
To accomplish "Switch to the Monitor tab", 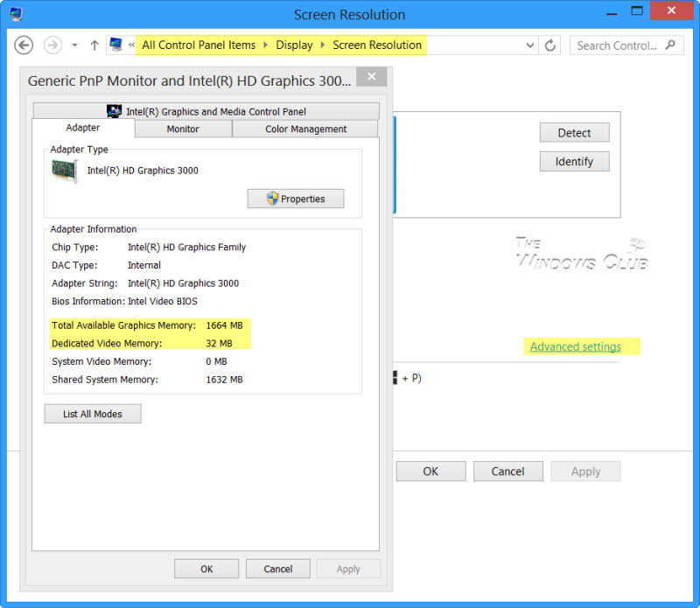I will coord(183,129).
